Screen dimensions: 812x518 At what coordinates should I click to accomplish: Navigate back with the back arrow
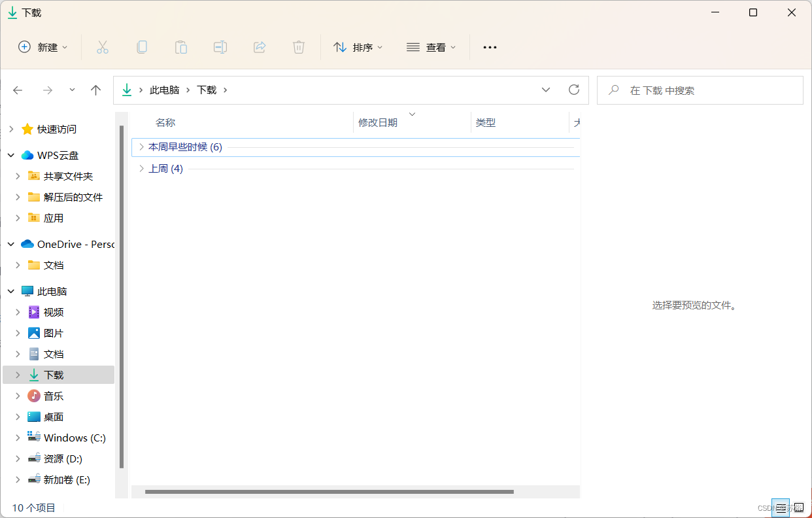click(18, 90)
